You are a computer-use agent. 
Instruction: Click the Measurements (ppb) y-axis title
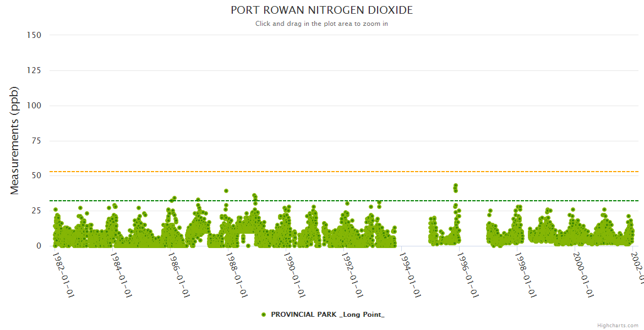click(x=15, y=140)
